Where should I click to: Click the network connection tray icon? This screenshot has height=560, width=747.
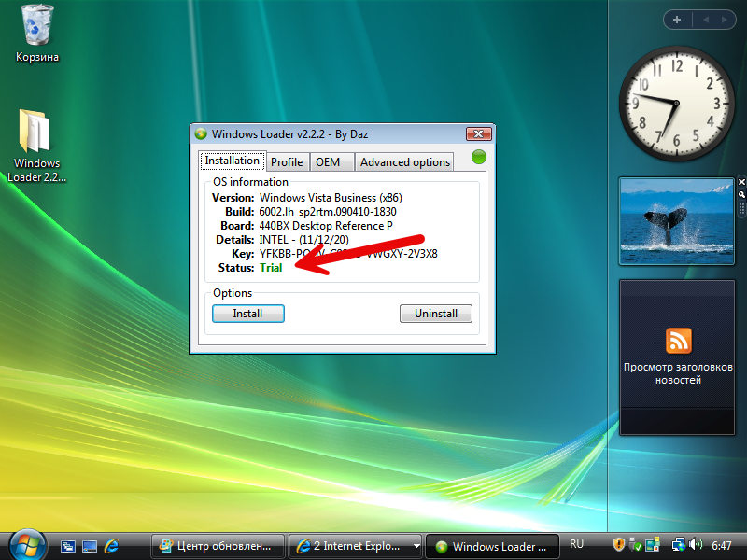point(678,545)
